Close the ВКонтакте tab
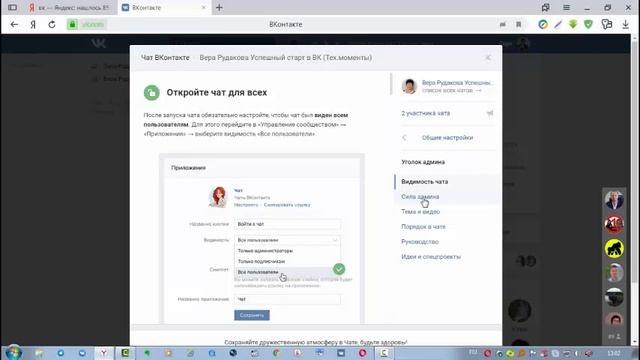This screenshot has width=640, height=360. pyautogui.click(x=204, y=7)
